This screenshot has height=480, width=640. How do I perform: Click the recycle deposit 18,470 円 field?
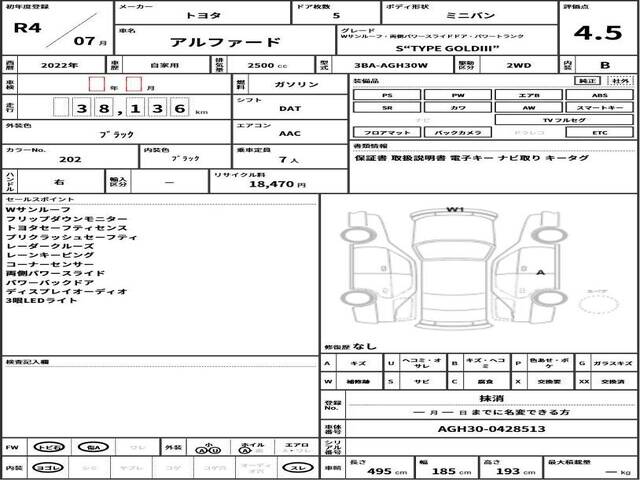[x=270, y=184]
